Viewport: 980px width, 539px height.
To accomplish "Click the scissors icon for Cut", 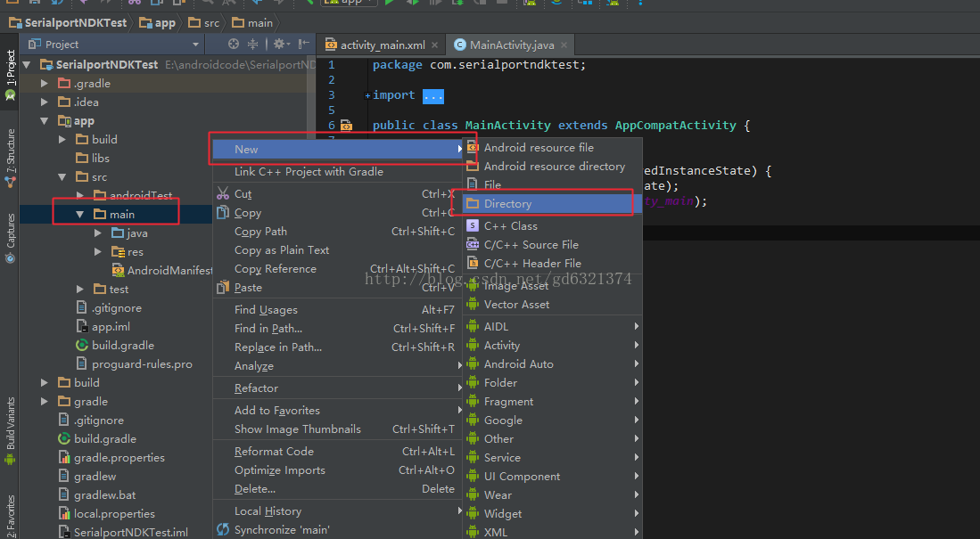I will point(223,193).
